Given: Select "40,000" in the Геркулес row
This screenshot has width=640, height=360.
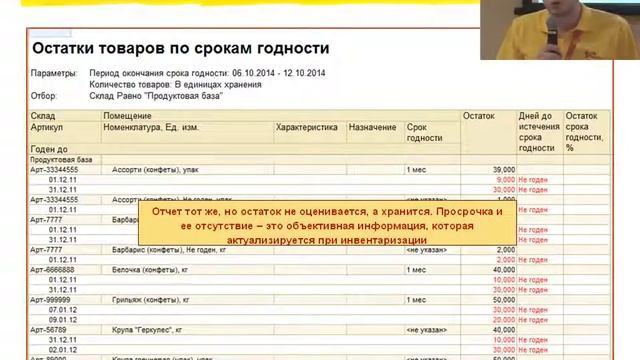Looking at the screenshot, I should (x=504, y=330).
